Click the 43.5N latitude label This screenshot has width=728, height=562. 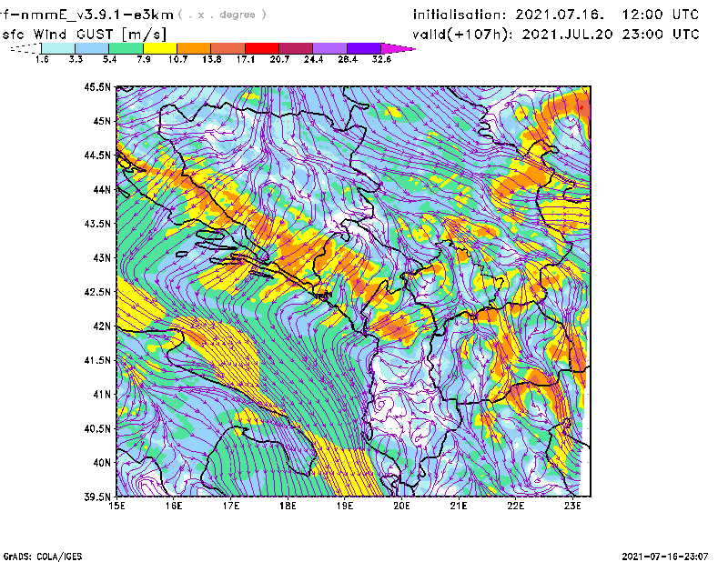97,224
